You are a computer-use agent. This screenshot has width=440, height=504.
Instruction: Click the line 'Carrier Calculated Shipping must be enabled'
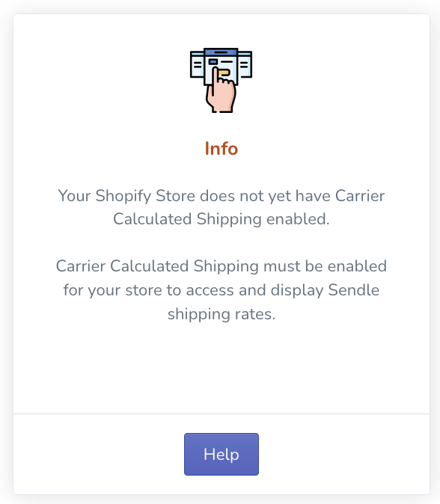tap(221, 266)
